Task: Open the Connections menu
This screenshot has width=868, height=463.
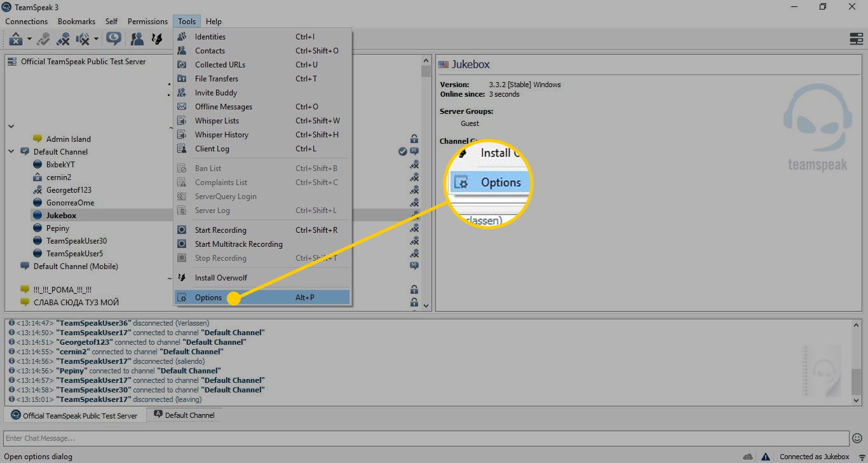Action: tap(26, 21)
